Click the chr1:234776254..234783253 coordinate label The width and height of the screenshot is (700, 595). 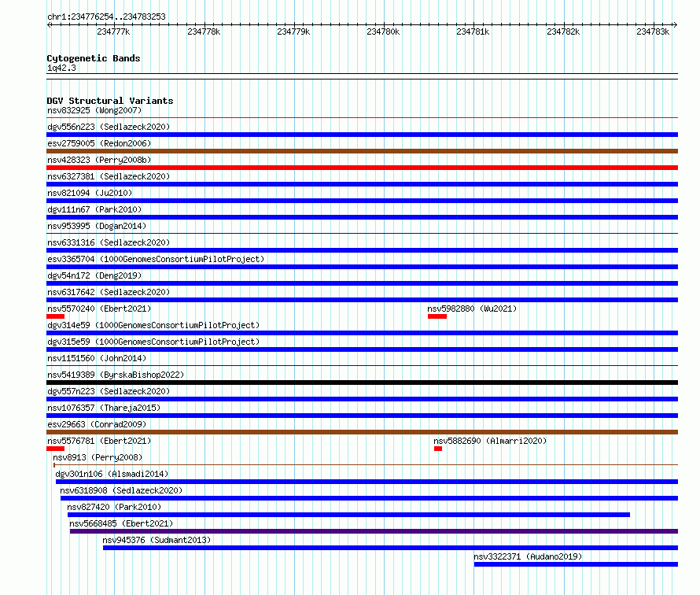[106, 17]
